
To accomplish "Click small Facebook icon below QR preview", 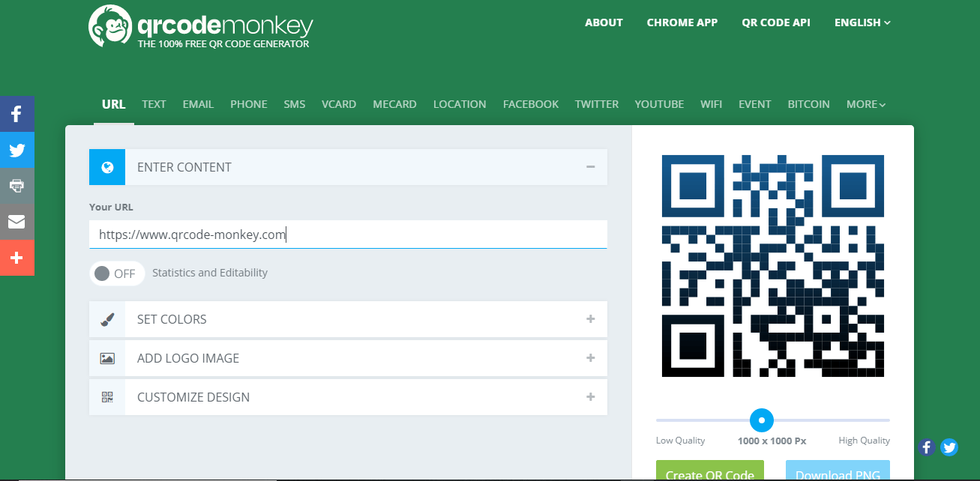I will click(927, 447).
